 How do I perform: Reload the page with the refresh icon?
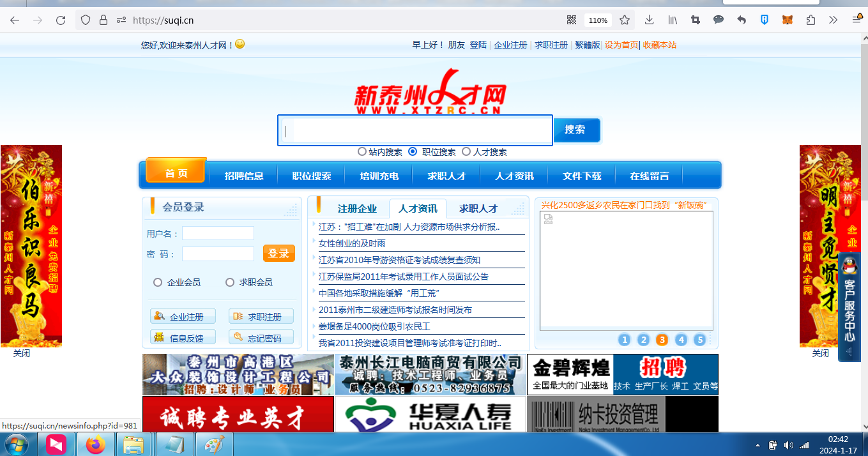[61, 20]
